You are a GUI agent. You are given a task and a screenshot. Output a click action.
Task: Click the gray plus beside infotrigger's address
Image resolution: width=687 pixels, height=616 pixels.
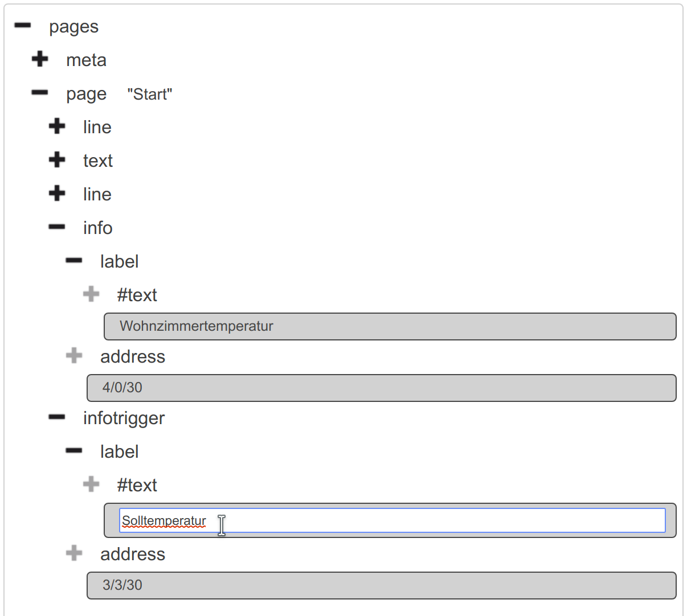point(74,553)
